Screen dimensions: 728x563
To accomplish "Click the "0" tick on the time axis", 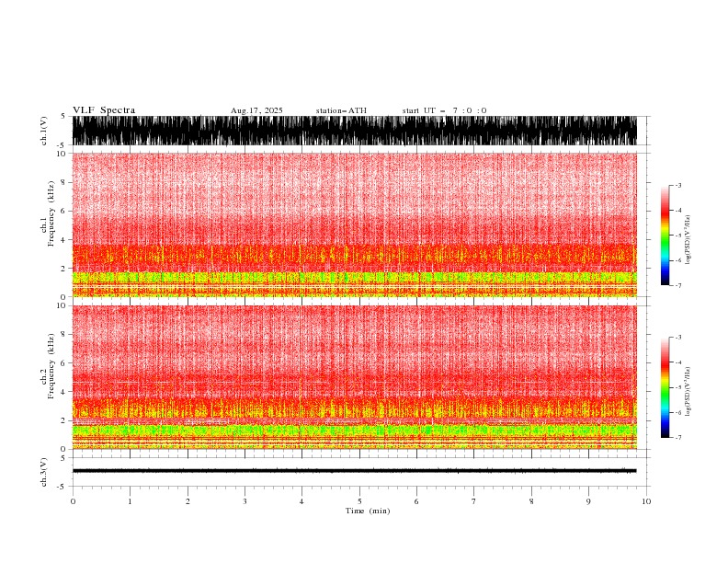I will (73, 501).
